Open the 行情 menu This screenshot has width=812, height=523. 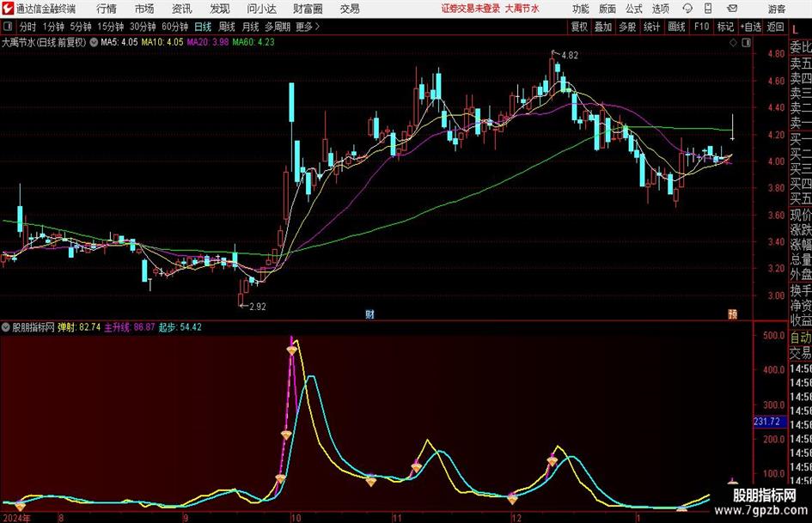click(x=107, y=9)
